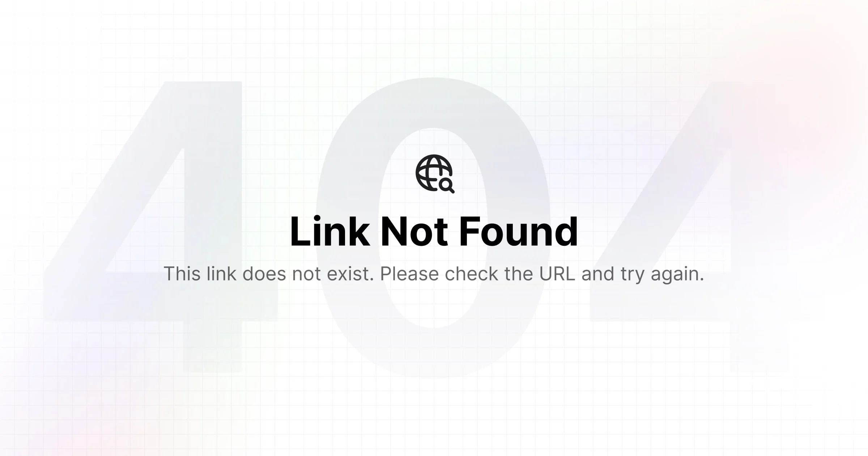Click the word "Found" in the heading
Screen dimensions: 868x456
pyautogui.click(x=518, y=232)
